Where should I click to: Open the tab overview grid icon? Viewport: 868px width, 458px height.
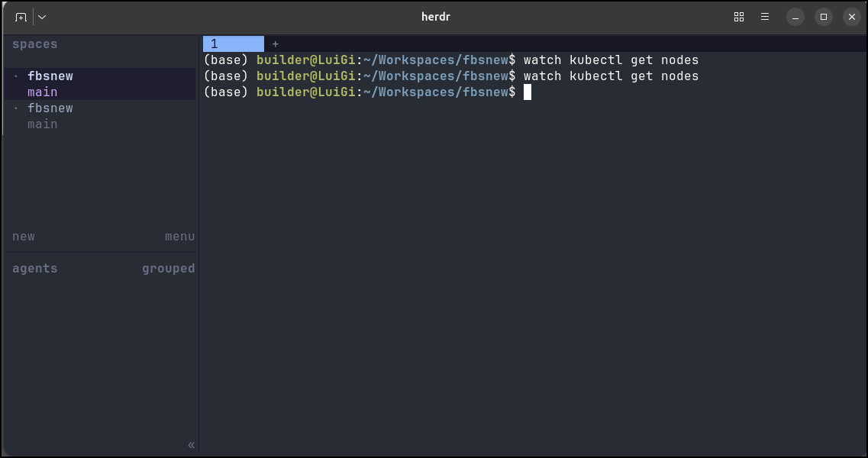738,17
